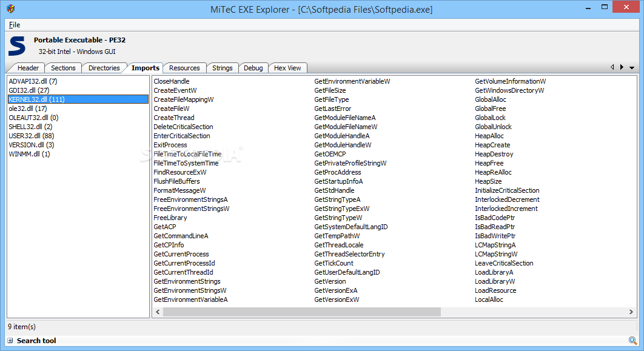Select the HeapCreate function

[x=492, y=145]
